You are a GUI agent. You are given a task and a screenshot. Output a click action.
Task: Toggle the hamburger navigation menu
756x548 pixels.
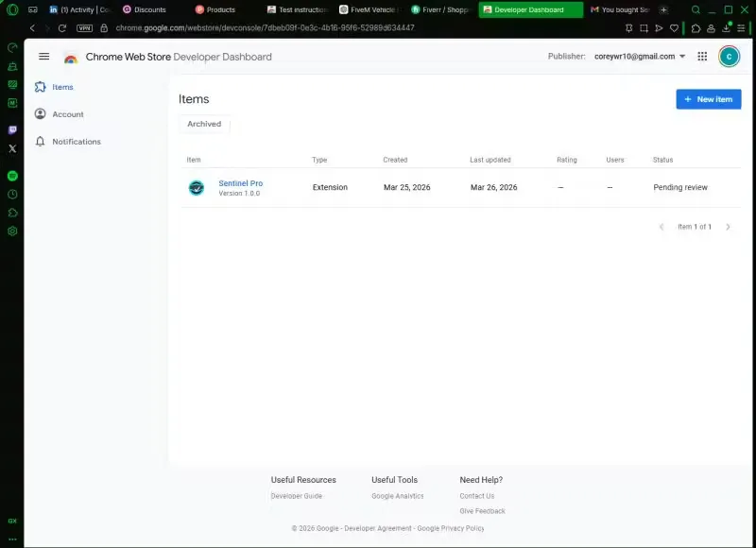pos(43,57)
